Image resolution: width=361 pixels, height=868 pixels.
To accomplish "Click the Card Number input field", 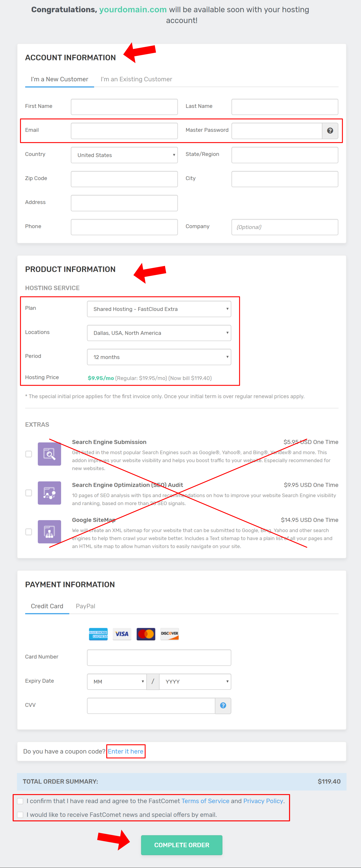I will click(159, 657).
